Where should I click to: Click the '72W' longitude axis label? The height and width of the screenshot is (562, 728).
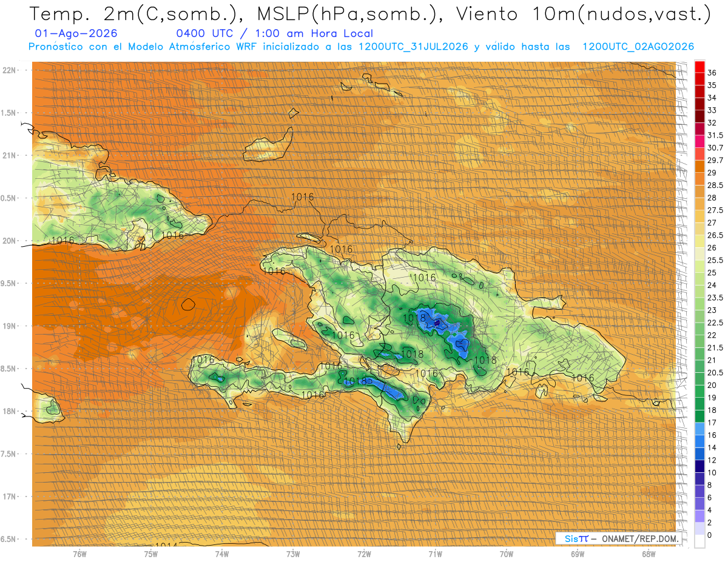click(x=364, y=554)
